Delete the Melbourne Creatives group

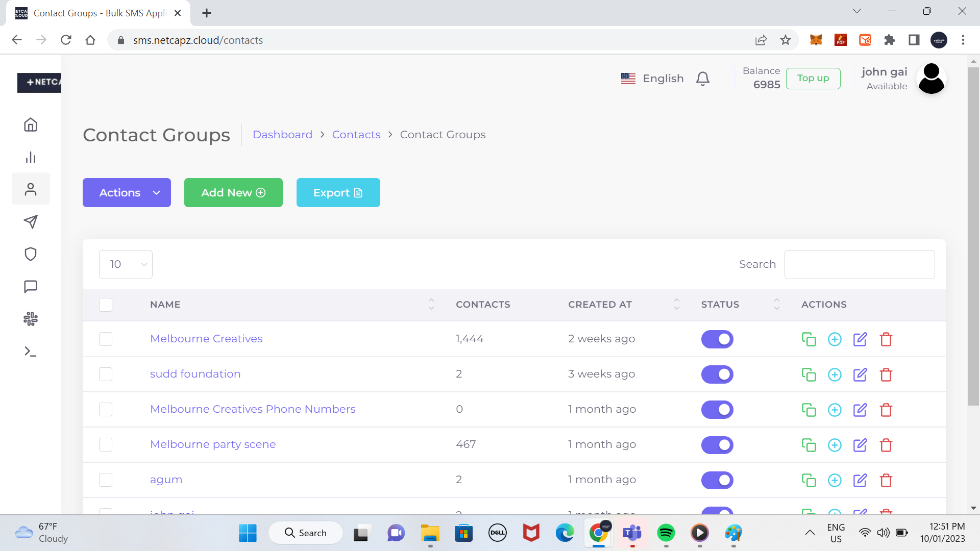point(886,339)
